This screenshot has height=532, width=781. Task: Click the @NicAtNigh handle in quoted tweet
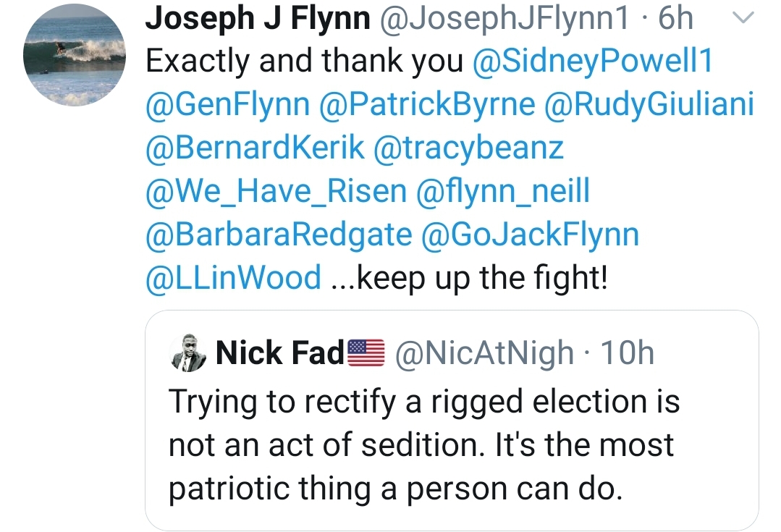pos(484,355)
